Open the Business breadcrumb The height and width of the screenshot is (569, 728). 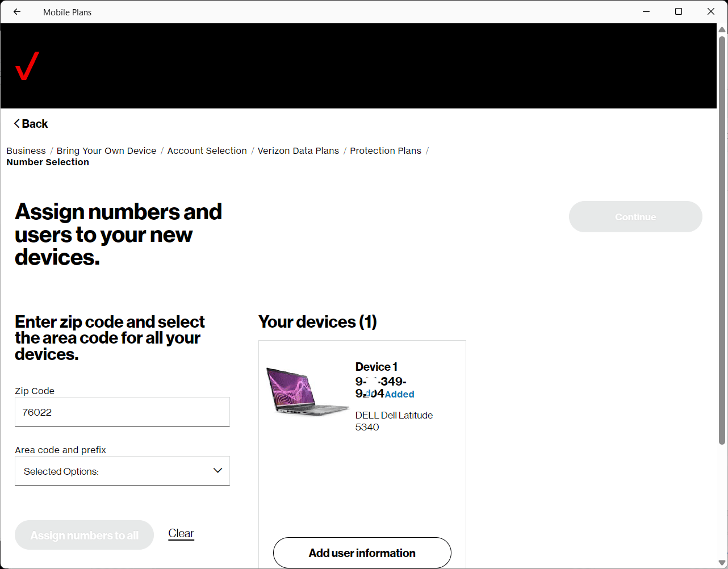click(x=26, y=150)
